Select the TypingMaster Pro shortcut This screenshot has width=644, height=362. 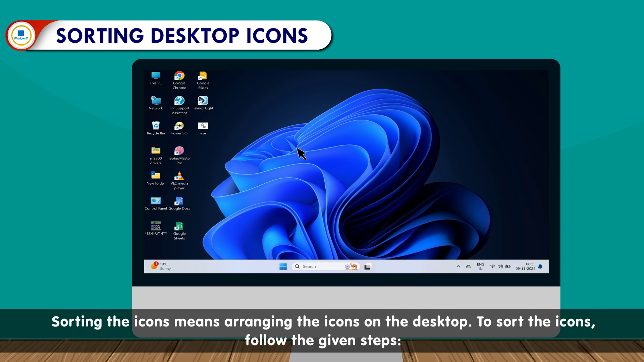179,151
